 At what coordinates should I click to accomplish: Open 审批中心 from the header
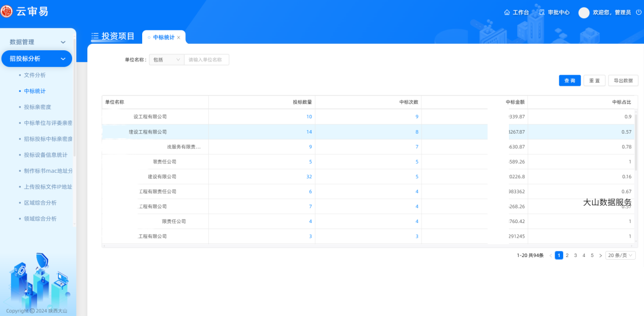point(555,12)
